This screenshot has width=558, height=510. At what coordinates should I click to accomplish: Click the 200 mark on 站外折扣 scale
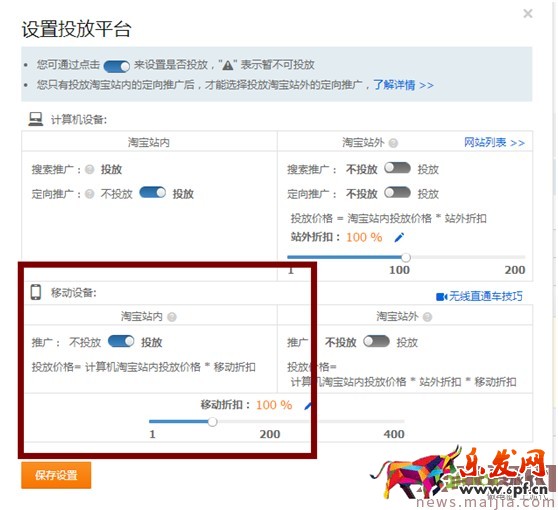point(515,270)
